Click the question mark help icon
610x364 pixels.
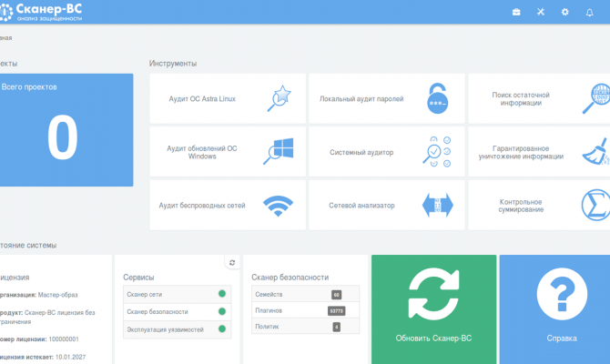click(562, 294)
